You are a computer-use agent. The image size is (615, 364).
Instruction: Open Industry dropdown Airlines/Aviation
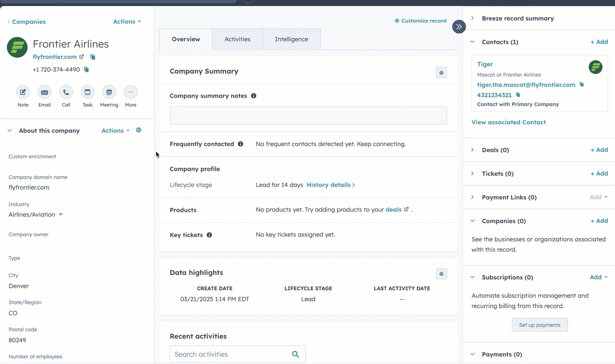[x=36, y=215]
